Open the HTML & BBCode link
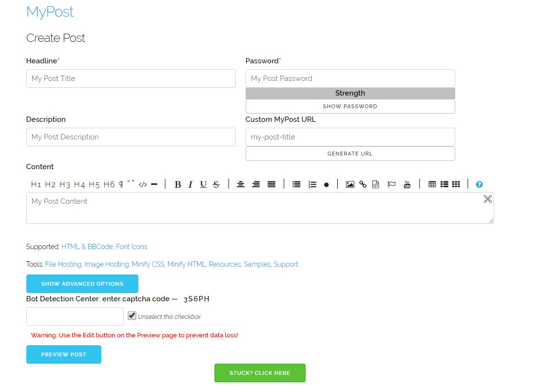Viewport: 540px width, 392px height. click(87, 247)
